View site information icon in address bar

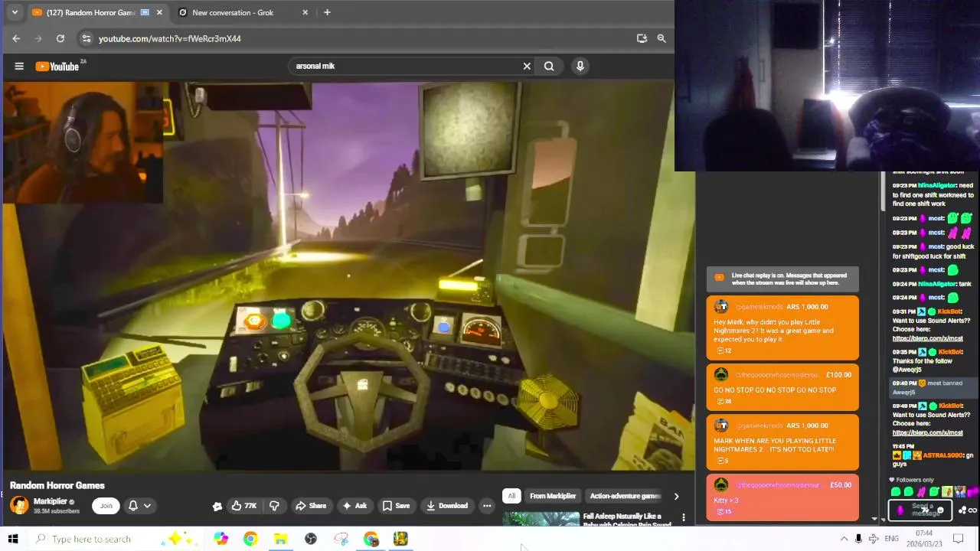pos(86,38)
